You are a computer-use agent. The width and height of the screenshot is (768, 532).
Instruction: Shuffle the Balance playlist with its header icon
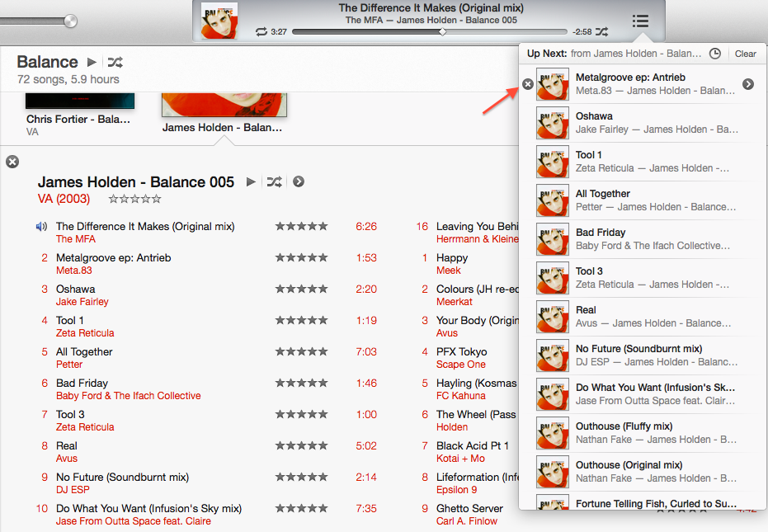coord(115,62)
